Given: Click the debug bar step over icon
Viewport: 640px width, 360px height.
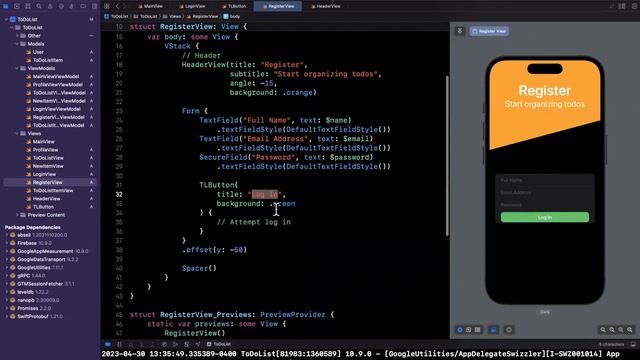Looking at the screenshot, I should [x=131, y=344].
